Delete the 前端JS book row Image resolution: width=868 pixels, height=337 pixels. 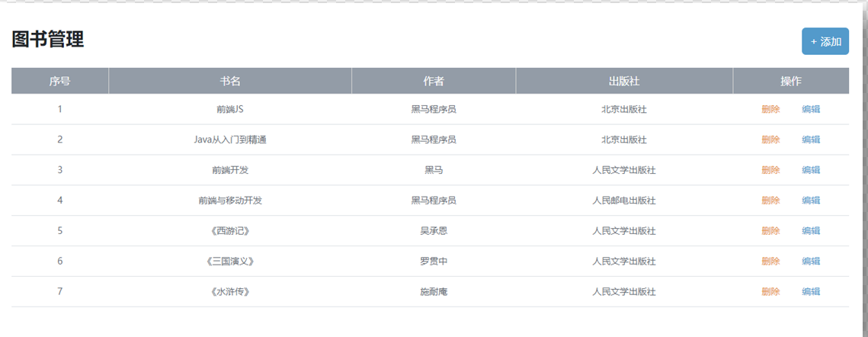pos(770,109)
